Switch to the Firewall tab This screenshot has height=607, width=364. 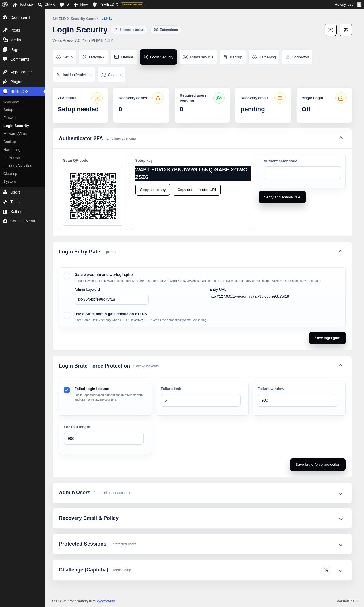click(x=124, y=57)
